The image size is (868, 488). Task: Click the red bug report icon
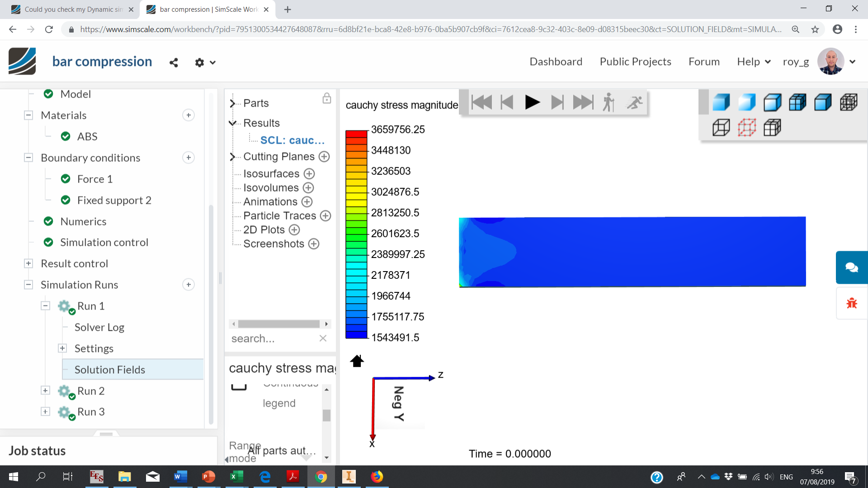(851, 303)
